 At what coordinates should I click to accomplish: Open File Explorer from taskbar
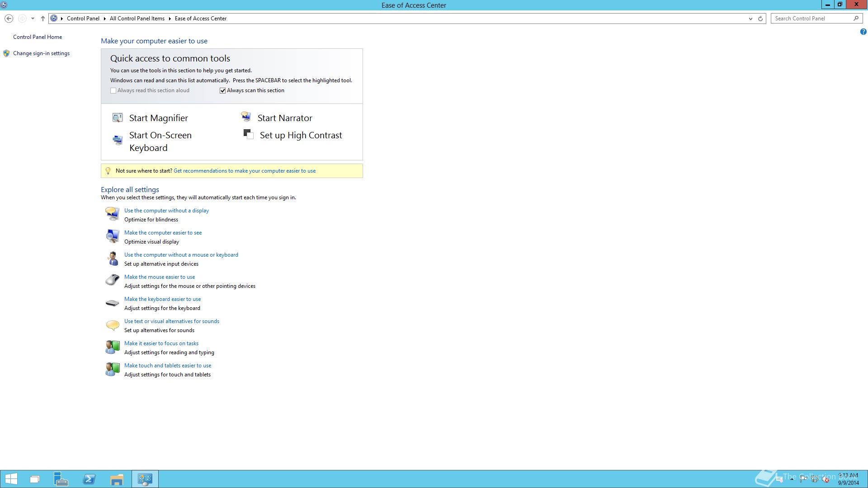click(x=117, y=479)
